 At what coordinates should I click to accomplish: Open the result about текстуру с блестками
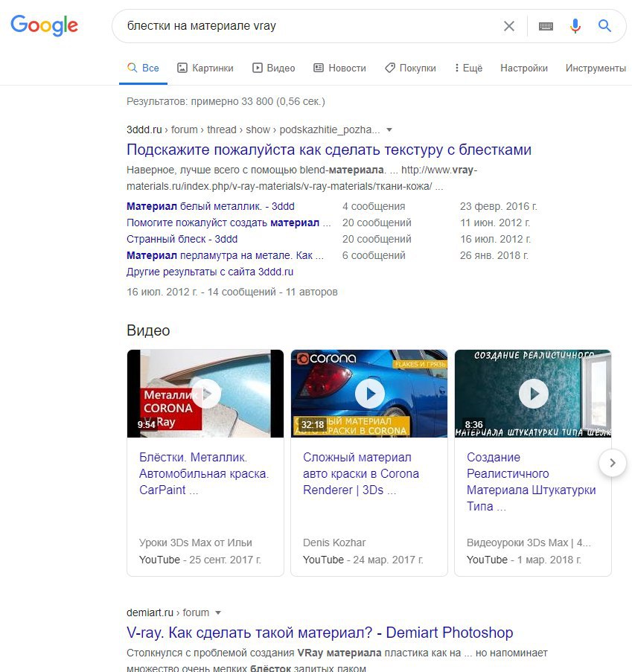tap(329, 150)
